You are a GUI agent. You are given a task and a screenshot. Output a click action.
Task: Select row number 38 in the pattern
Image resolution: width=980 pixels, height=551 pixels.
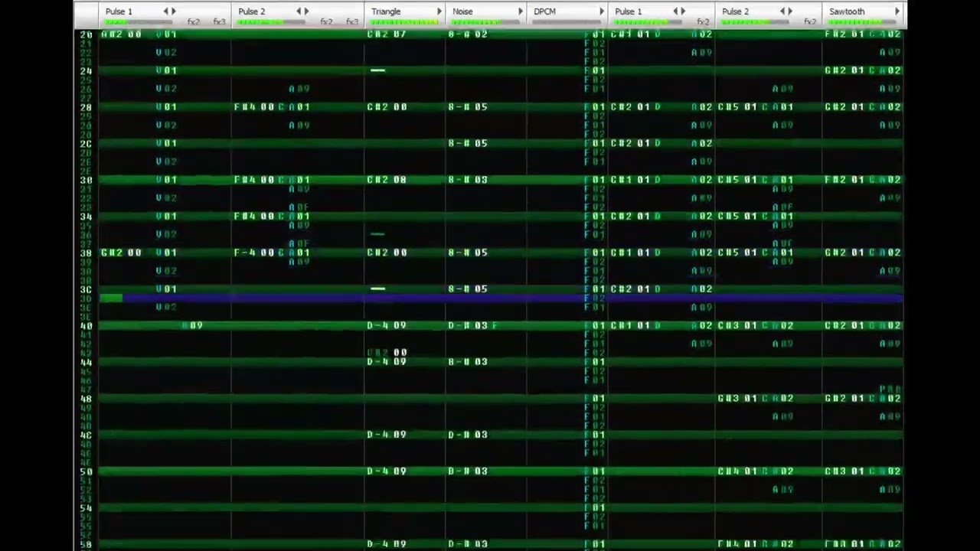pyautogui.click(x=86, y=253)
